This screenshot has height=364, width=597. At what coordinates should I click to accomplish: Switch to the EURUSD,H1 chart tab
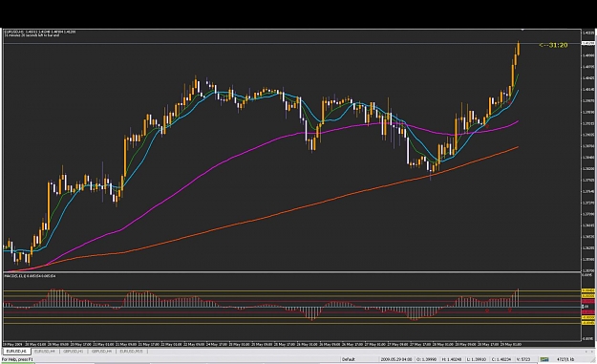tap(16, 351)
